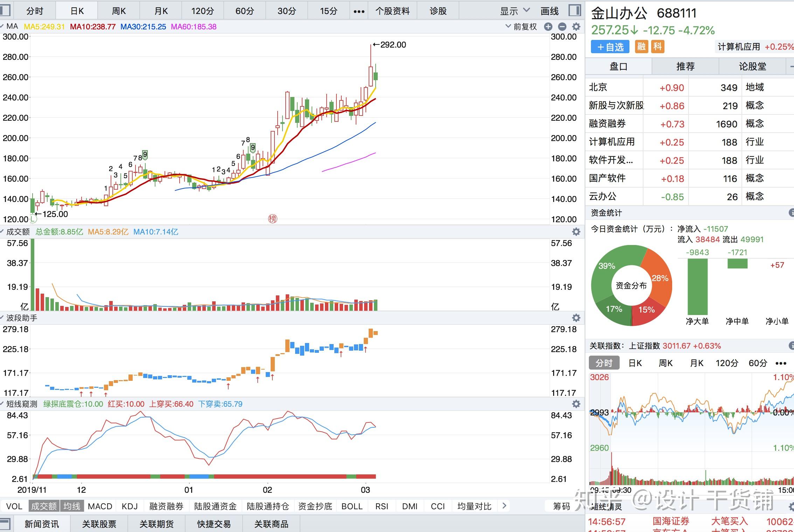Select 陆股通资金 indicator

tap(215, 506)
